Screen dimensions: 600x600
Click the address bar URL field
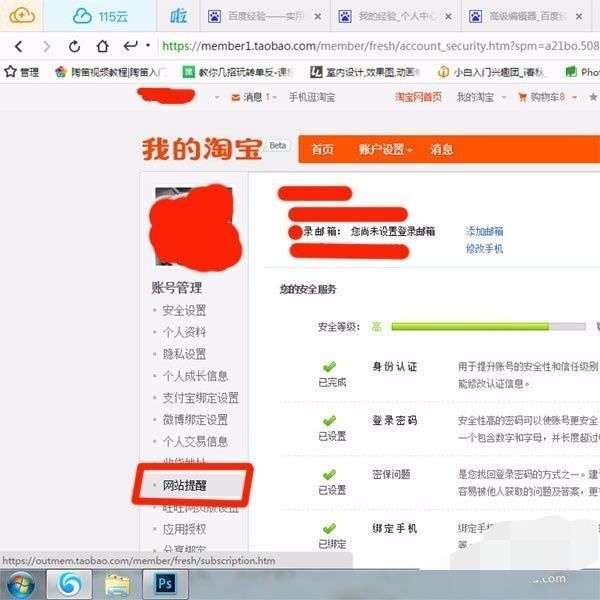(381, 46)
